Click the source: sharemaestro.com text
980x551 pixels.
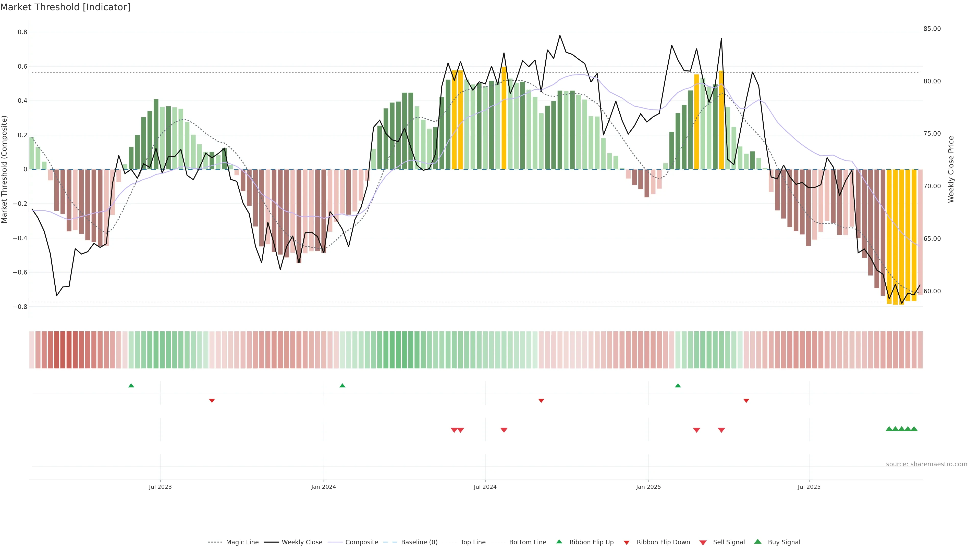(926, 464)
